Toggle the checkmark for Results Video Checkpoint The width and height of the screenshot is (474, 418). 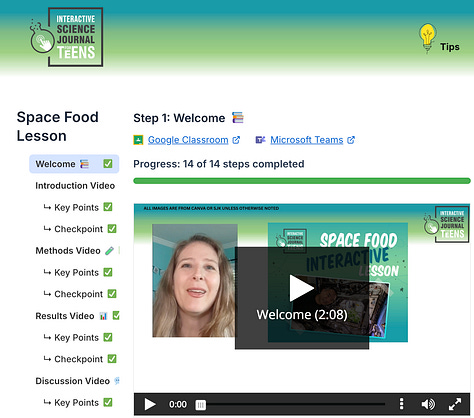pos(112,359)
